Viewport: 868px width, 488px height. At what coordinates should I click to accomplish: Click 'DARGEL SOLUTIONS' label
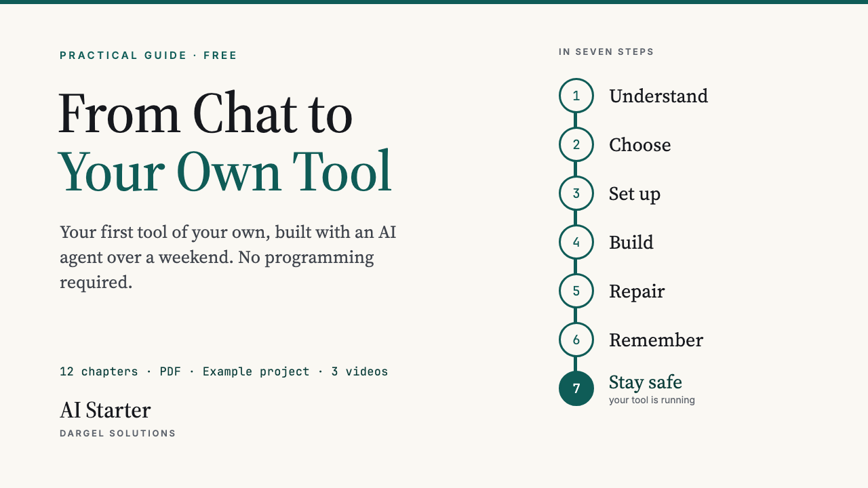(x=118, y=434)
